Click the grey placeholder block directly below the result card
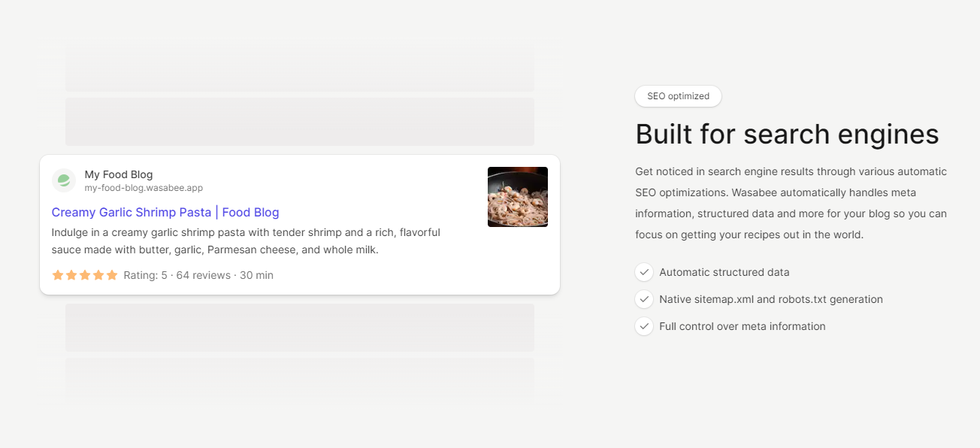Screen dimensions: 980x448 pos(300,327)
